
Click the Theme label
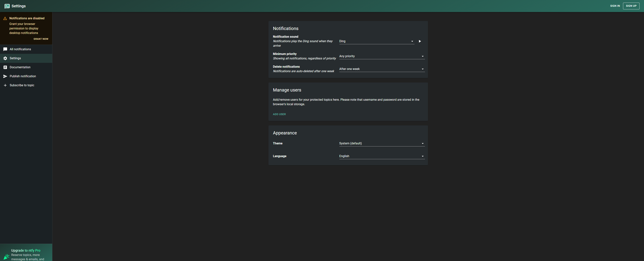pos(277,143)
